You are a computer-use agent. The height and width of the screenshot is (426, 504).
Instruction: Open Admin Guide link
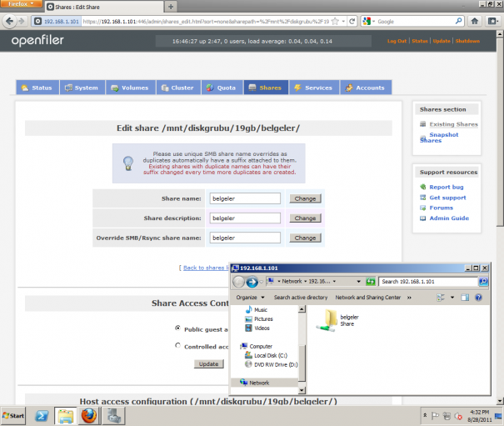point(449,218)
